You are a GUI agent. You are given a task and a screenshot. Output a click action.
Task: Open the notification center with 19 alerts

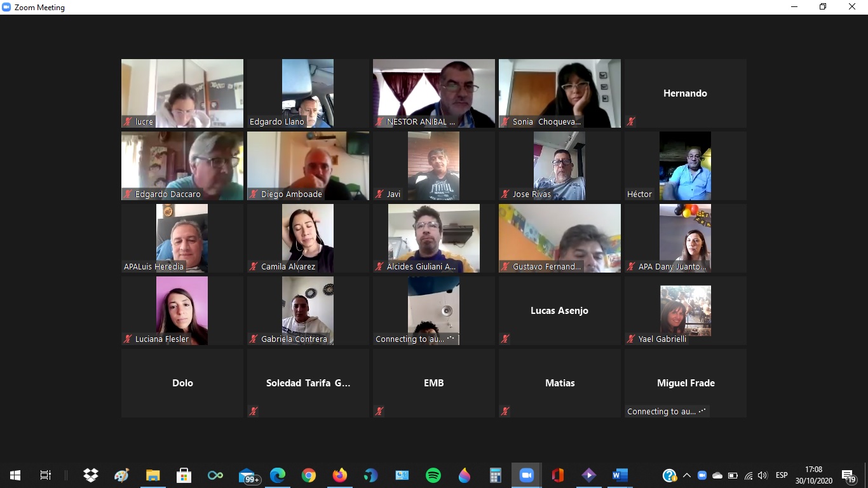tap(849, 476)
